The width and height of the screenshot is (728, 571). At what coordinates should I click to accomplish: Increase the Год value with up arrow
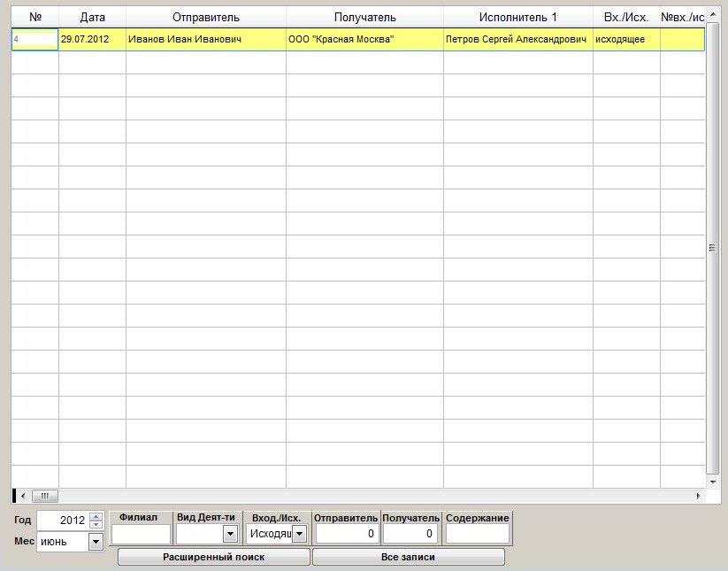coord(96,516)
